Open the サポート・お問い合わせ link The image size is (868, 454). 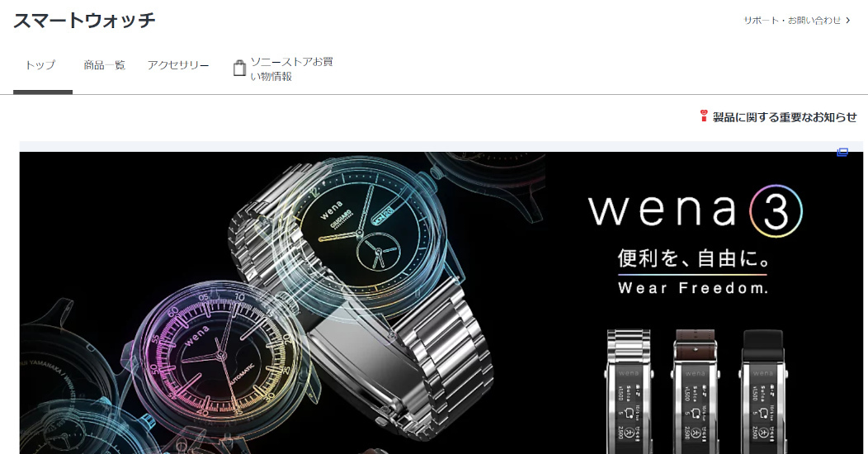click(792, 21)
